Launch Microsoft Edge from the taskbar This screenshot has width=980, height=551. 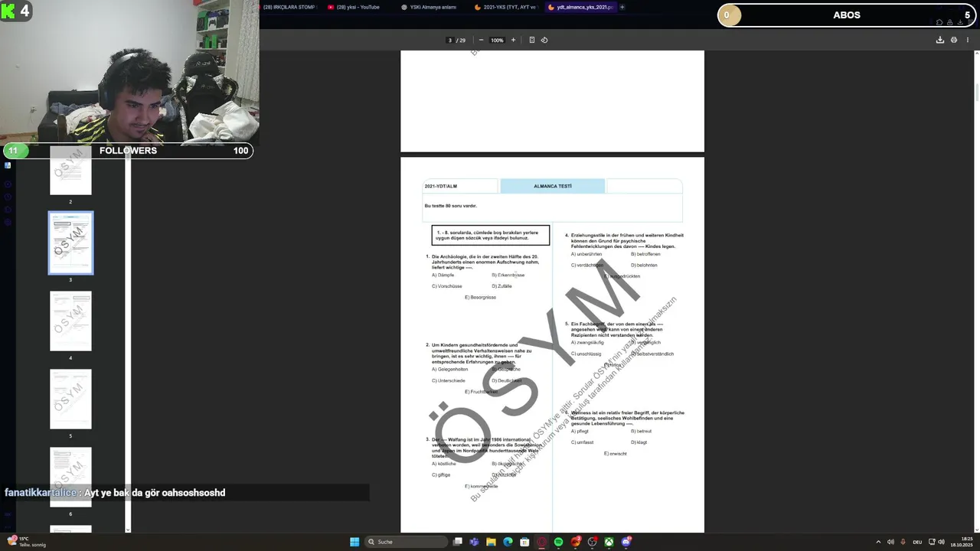point(508,542)
